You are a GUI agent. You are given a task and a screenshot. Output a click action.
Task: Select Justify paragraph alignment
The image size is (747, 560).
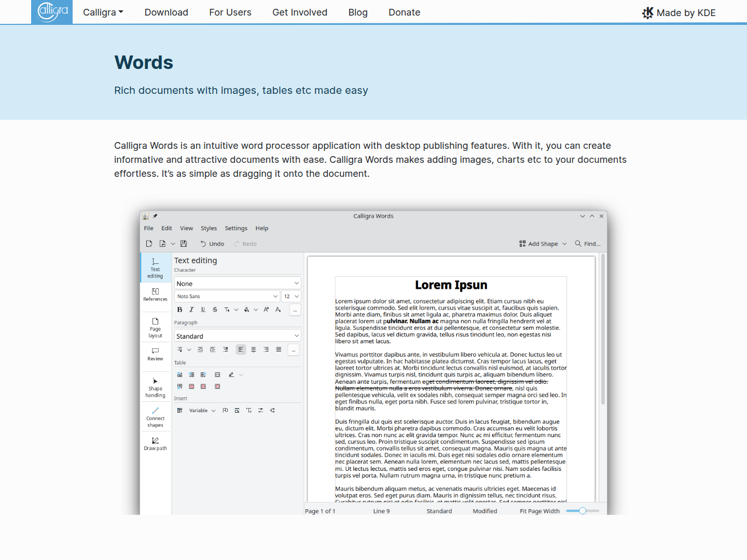pos(279,349)
